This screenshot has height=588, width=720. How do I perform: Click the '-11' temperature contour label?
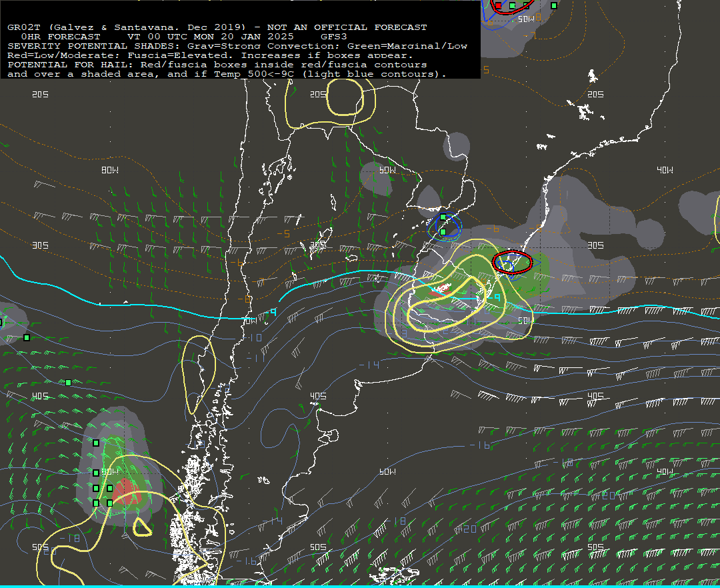pos(256,357)
